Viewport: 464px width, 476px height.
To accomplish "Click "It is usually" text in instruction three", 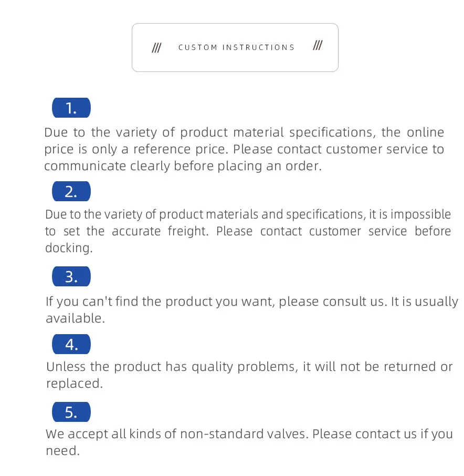I will point(425,302).
